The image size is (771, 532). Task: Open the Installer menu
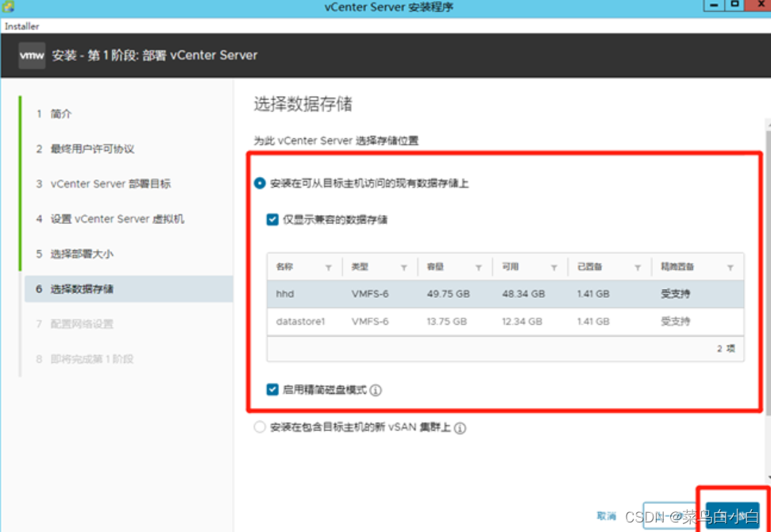22,26
